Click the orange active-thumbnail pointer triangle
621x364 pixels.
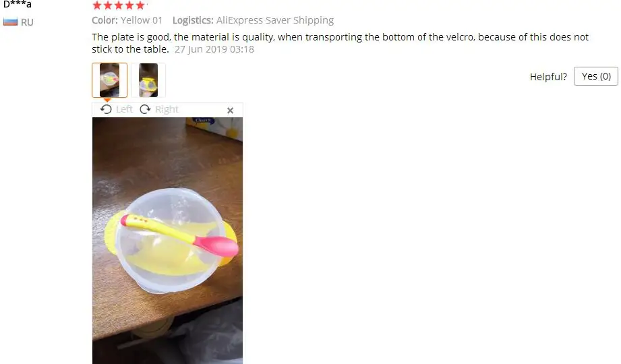(107, 100)
